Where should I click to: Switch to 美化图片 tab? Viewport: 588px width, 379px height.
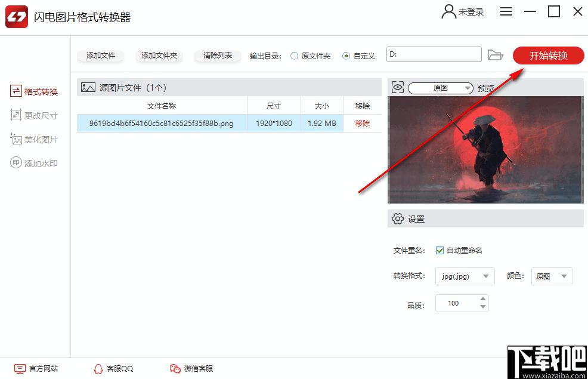point(34,139)
